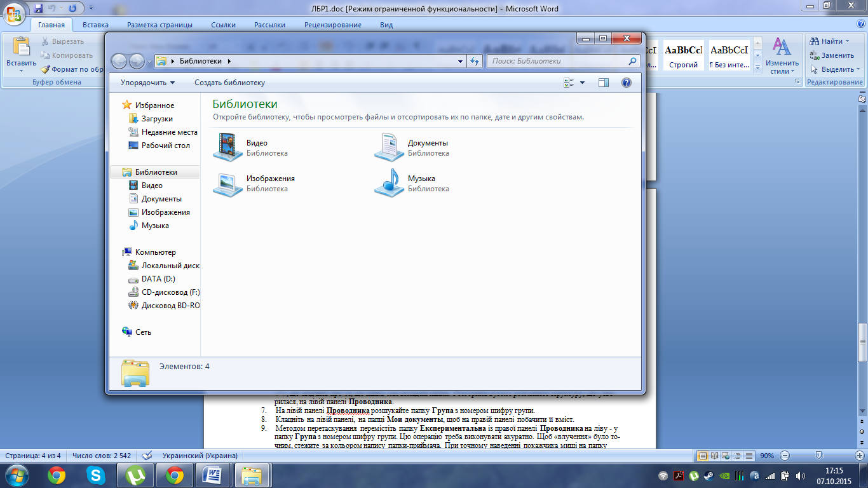Select Компьютер in navigation pane

(149, 252)
